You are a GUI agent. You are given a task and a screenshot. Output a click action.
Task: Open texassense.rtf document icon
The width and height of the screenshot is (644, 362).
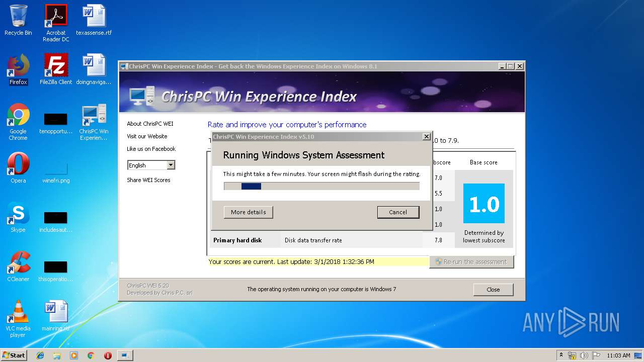(x=94, y=20)
